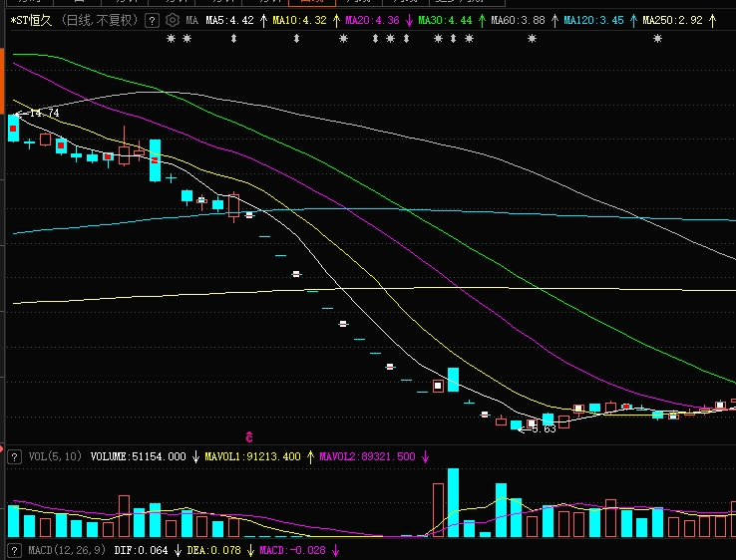The width and height of the screenshot is (736, 560).
Task: Select the MA60:3.88 moving average value
Action: [518, 21]
